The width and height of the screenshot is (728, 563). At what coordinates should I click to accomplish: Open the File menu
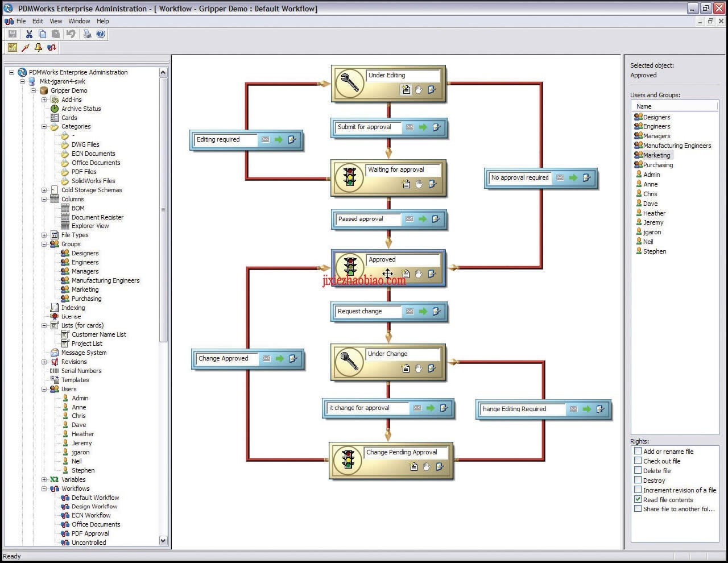click(21, 21)
